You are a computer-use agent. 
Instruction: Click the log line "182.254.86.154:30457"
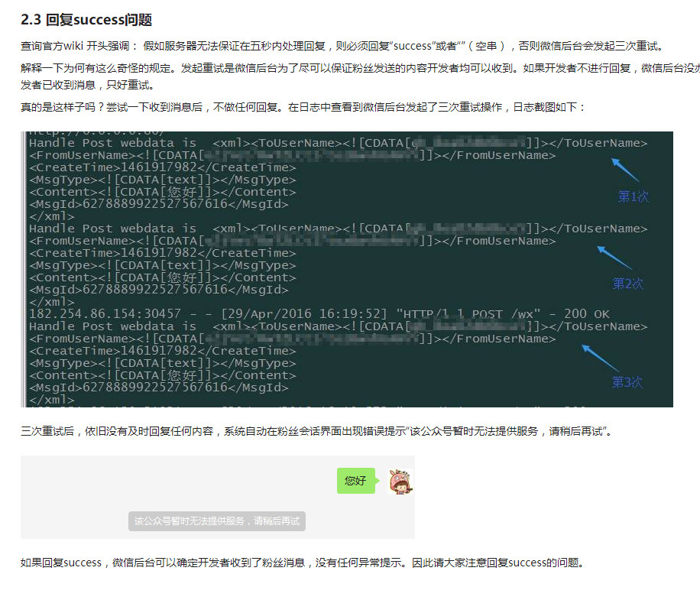click(319, 314)
